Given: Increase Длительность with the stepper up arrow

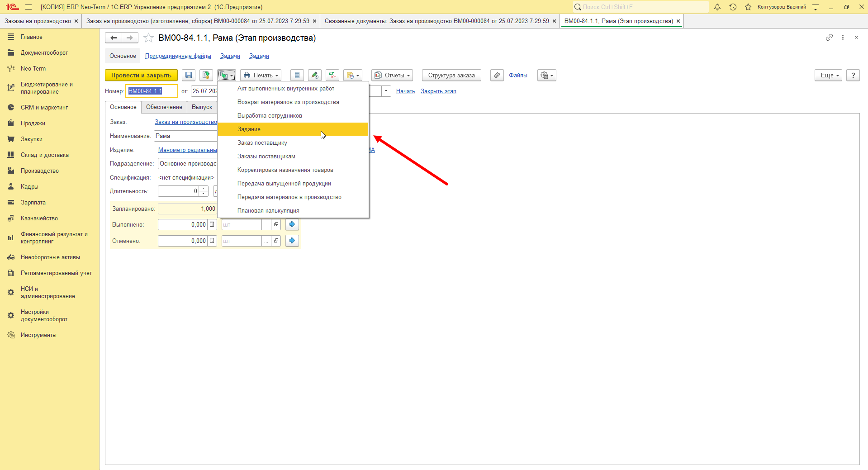Looking at the screenshot, I should point(204,189).
